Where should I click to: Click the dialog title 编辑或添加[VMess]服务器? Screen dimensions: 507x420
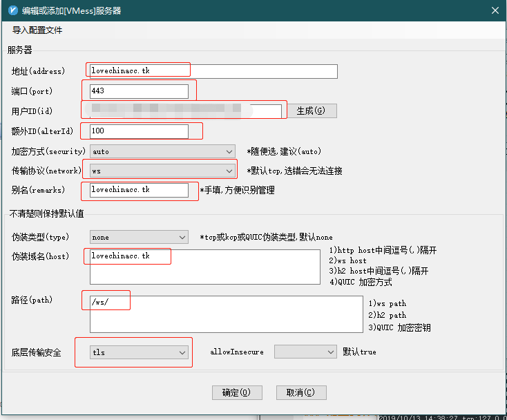71,10
